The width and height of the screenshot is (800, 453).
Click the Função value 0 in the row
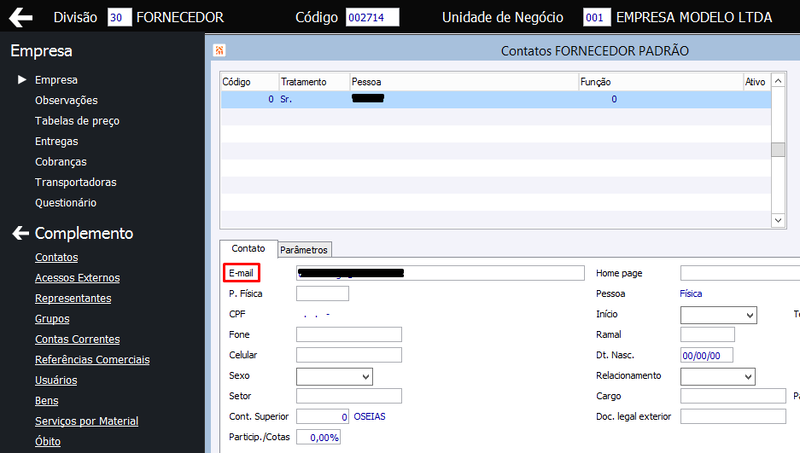614,99
